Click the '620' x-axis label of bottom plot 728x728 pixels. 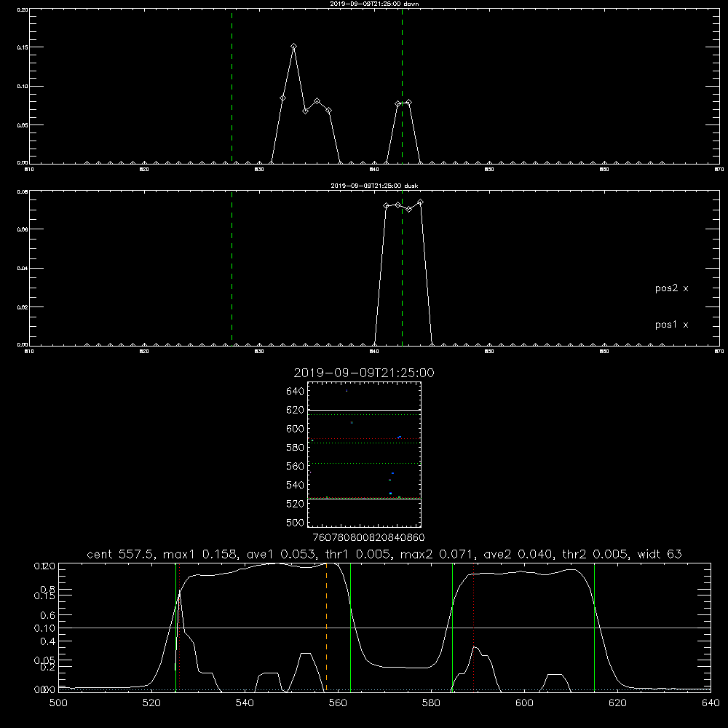(x=617, y=703)
